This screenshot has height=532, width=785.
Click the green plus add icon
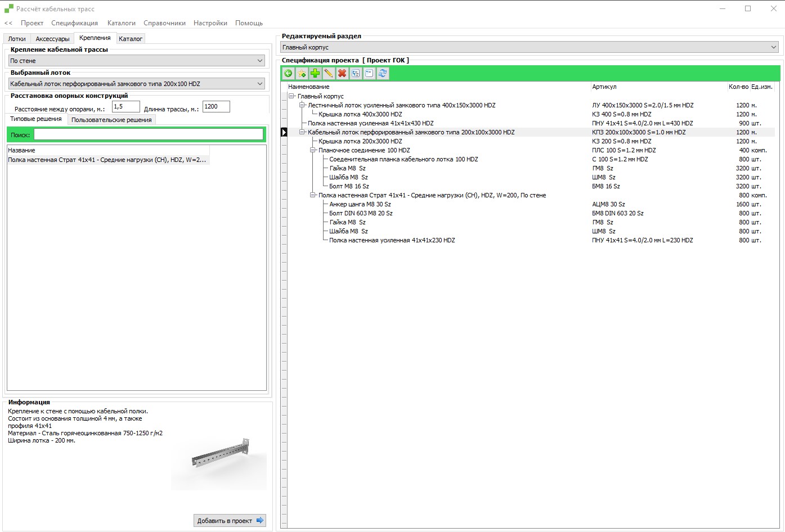(315, 73)
